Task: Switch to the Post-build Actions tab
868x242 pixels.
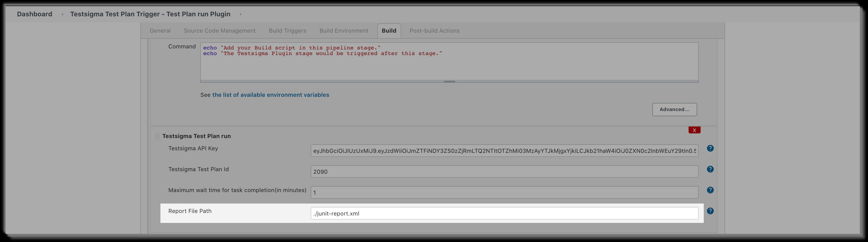Action: pos(434,30)
